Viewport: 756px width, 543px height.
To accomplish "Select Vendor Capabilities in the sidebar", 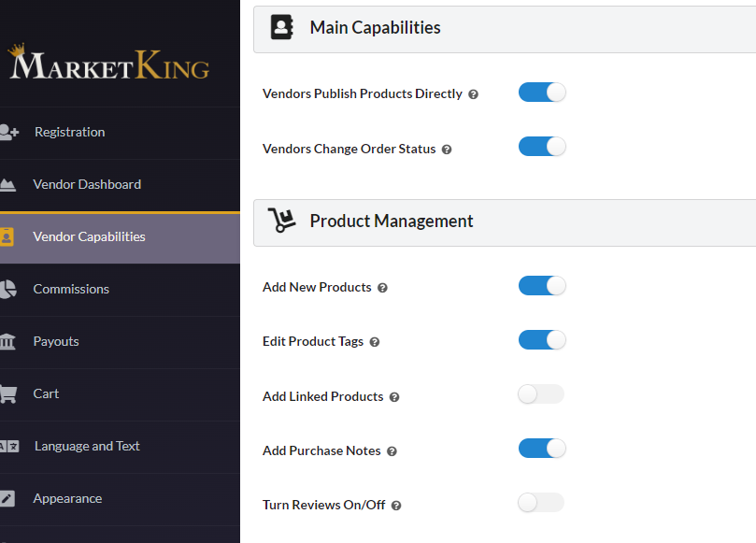I will (x=120, y=237).
